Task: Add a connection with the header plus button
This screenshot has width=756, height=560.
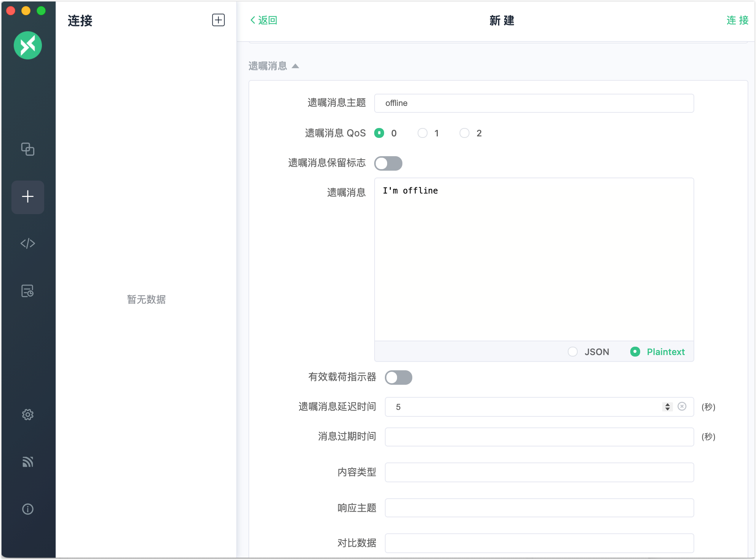Action: (219, 20)
